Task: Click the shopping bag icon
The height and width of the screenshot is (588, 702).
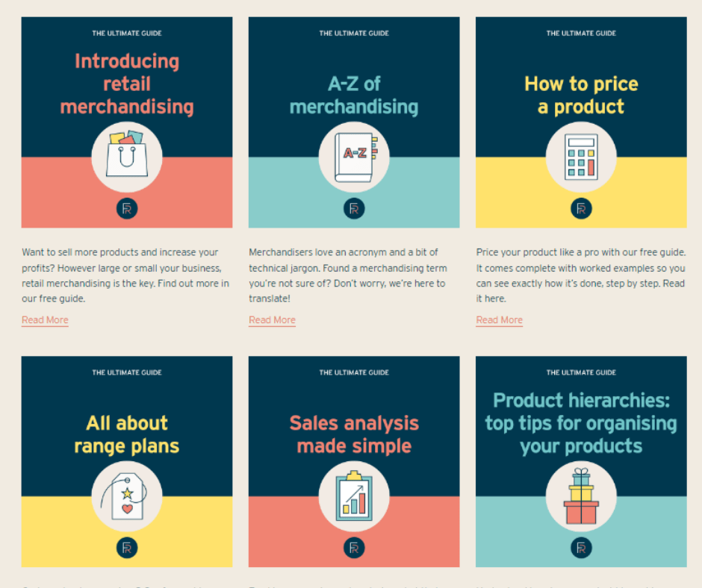Action: pyautogui.click(x=127, y=156)
